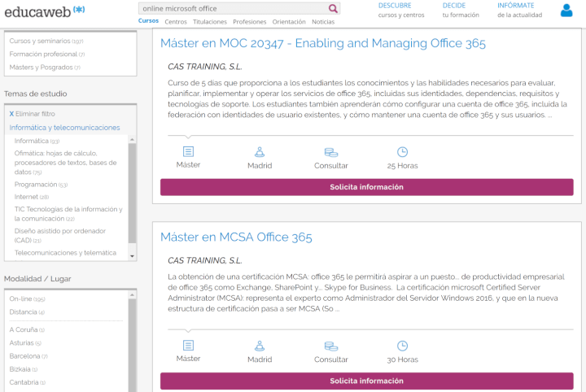Click the search field containing online microsoft office
586x392 pixels.
point(234,8)
